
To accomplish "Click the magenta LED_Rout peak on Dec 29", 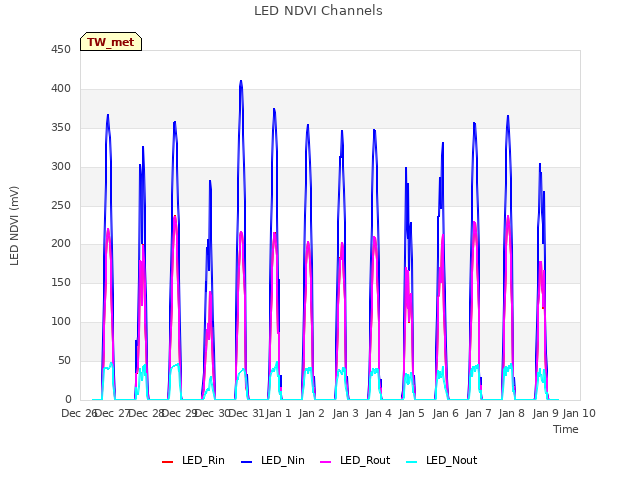I will click(175, 216).
